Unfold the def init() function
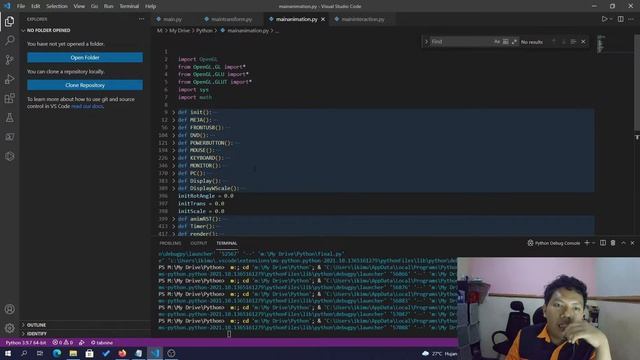This screenshot has width=640, height=360. [173, 112]
